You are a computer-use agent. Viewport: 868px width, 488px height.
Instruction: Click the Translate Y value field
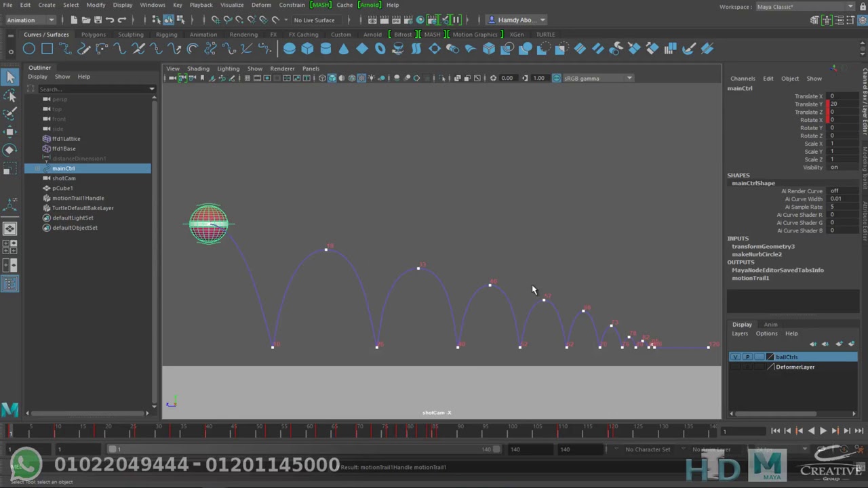844,104
